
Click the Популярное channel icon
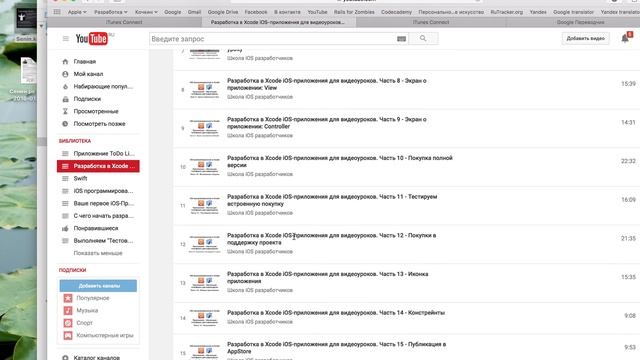click(x=68, y=298)
